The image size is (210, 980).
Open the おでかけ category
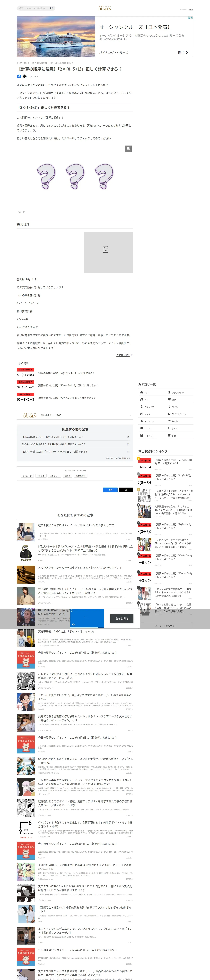tap(180, 421)
